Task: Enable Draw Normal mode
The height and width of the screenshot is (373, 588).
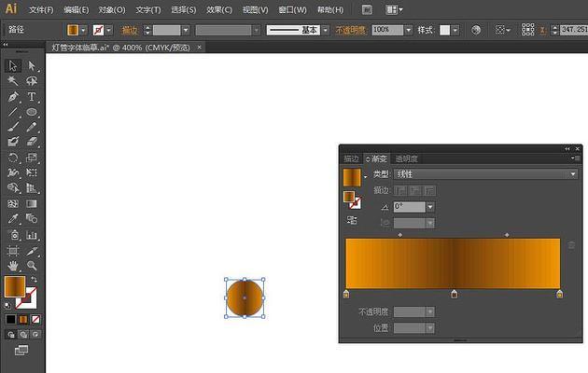Action: (11, 335)
